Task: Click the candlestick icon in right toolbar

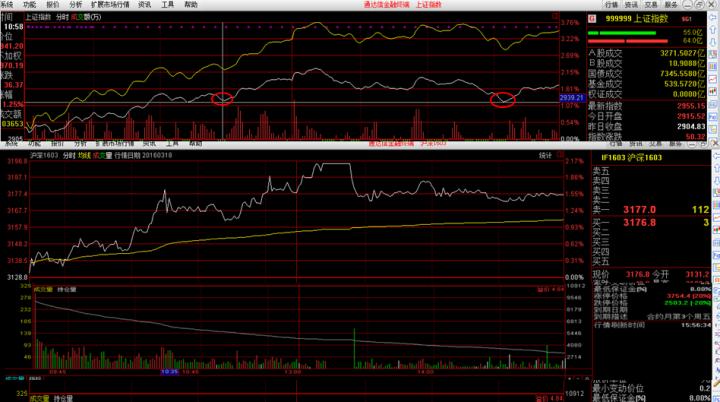Action: pyautogui.click(x=715, y=91)
